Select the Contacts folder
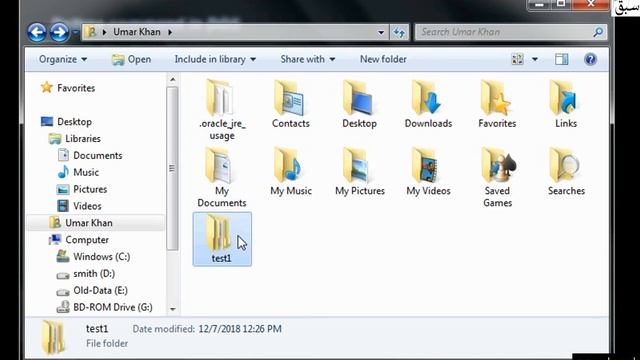This screenshot has width=640, height=360. click(x=291, y=104)
